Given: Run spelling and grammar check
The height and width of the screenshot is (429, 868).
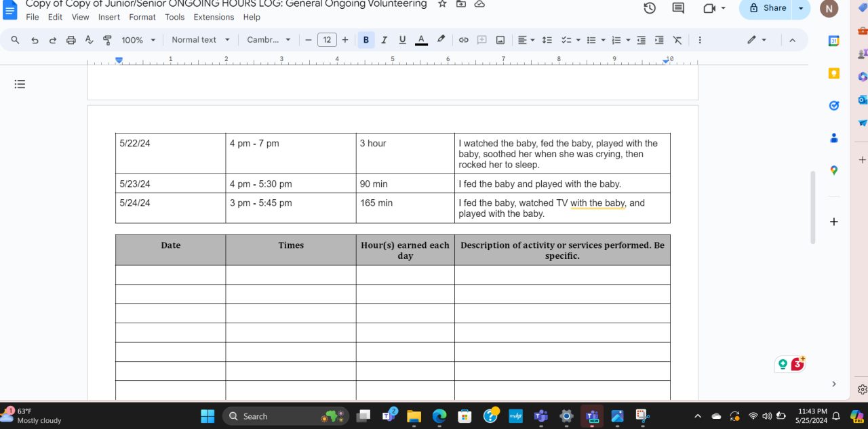Looking at the screenshot, I should pos(89,40).
